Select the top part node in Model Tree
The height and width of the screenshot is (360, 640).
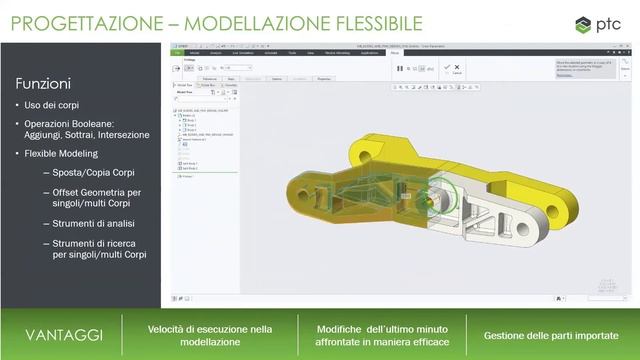pyautogui.click(x=201, y=111)
